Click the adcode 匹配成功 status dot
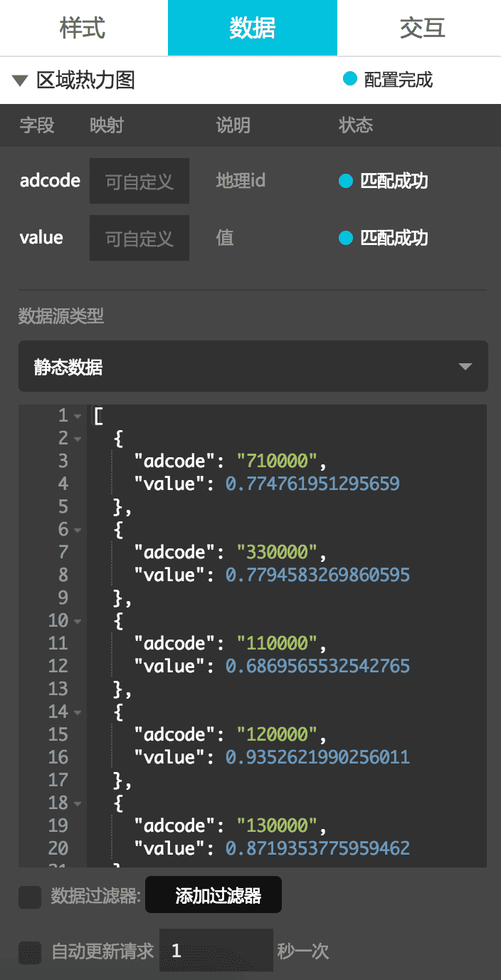Screen dimensions: 501x980 346,182
